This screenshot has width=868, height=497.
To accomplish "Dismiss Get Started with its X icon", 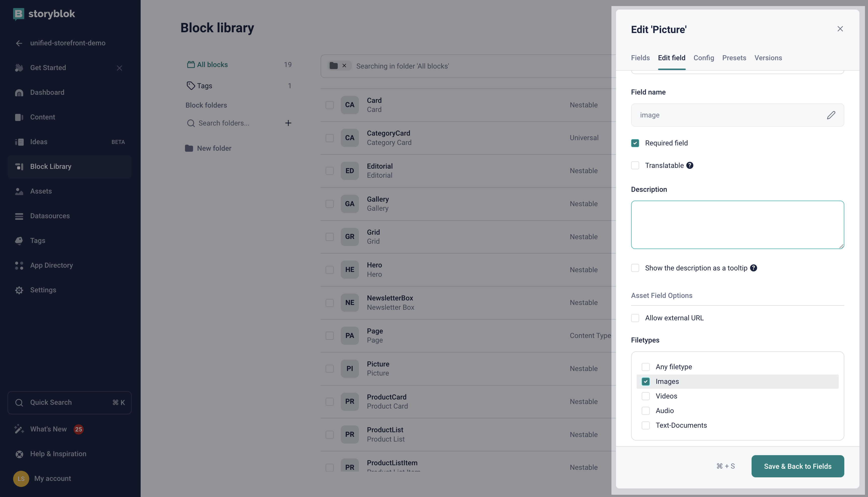I will 119,68.
